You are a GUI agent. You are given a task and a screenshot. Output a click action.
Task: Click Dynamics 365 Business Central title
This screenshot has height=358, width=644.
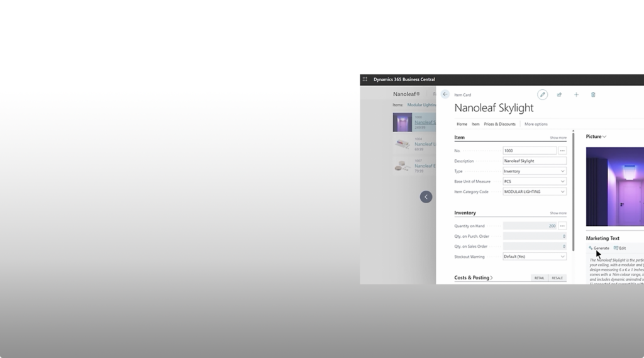(x=404, y=79)
